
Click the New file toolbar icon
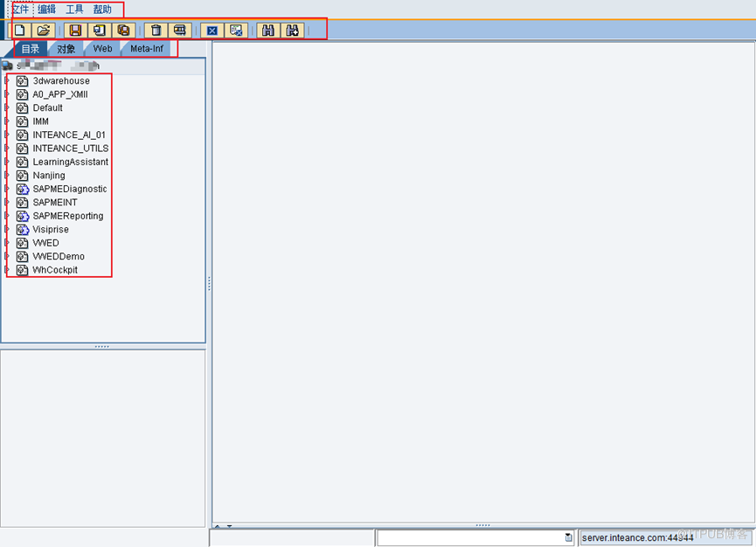click(x=19, y=30)
